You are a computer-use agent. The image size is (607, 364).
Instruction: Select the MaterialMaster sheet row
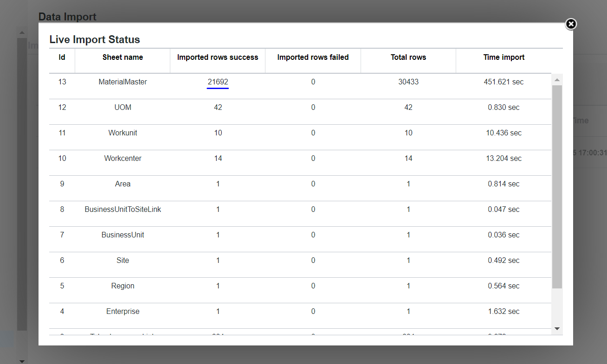[123, 82]
